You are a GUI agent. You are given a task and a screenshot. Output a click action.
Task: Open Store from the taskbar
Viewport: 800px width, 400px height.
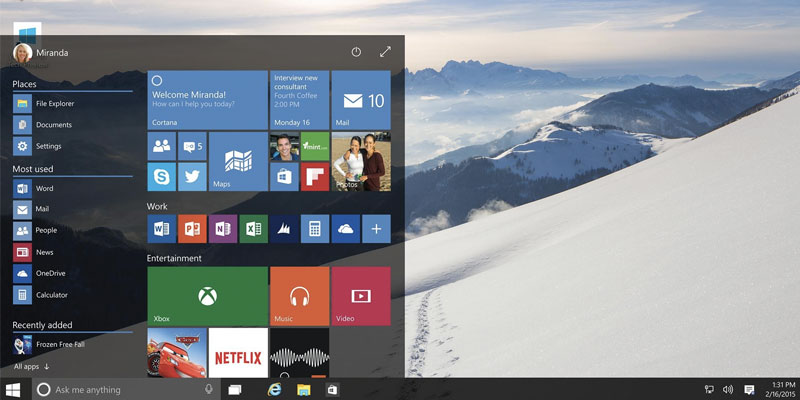pos(332,390)
